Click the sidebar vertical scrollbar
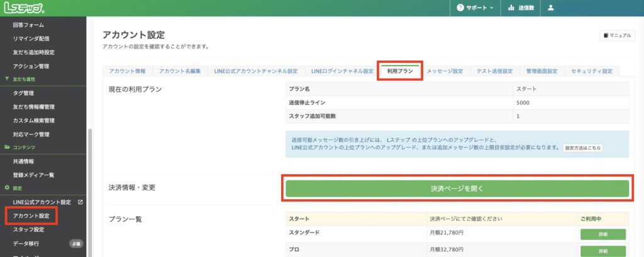644x257 pixels. point(90,189)
